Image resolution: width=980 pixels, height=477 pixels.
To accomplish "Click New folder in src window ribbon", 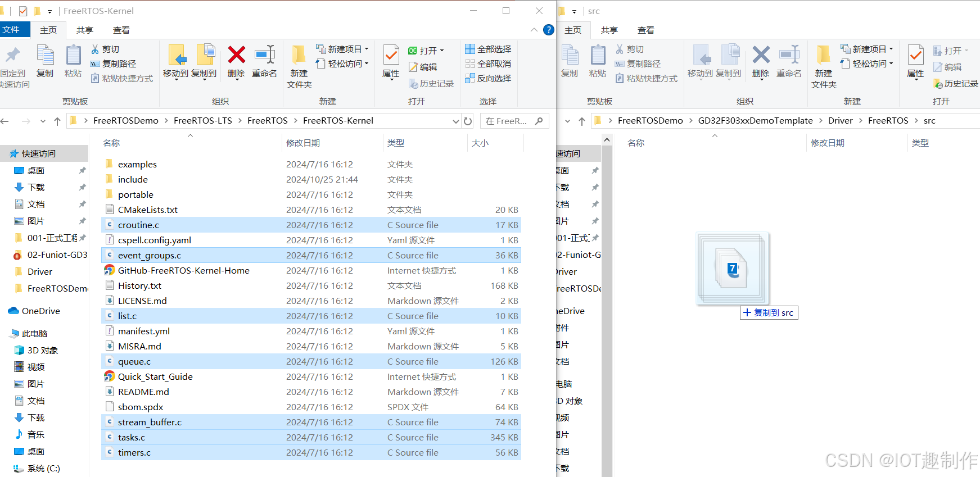I will 824,66.
